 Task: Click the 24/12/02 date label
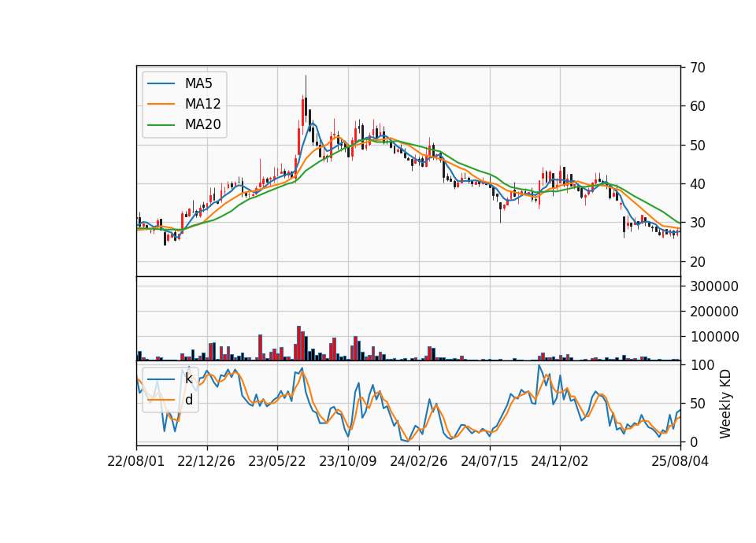click(560, 461)
